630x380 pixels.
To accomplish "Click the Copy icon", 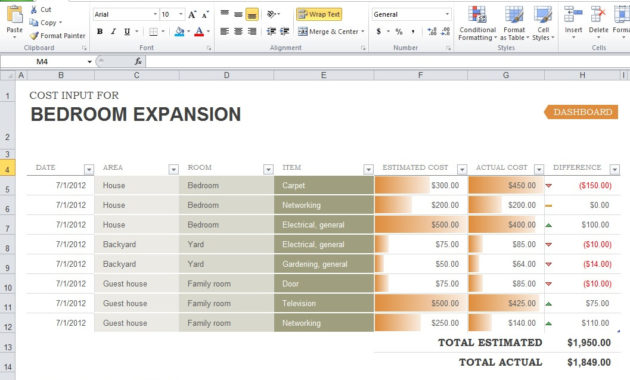I will tap(34, 22).
